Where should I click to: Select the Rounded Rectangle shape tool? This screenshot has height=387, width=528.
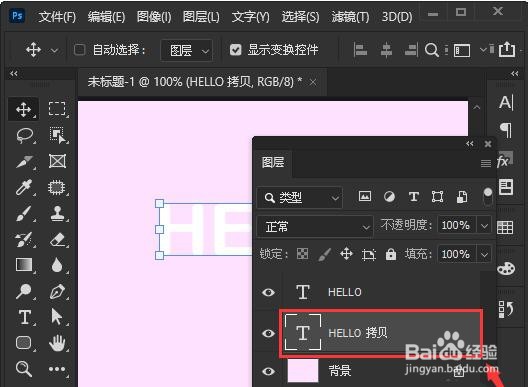coord(23,343)
